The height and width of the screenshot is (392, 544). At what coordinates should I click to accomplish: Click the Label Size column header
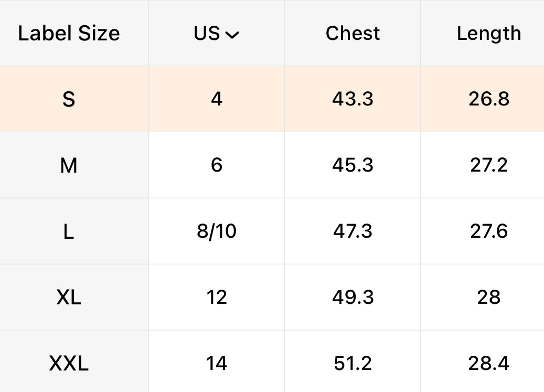(69, 34)
